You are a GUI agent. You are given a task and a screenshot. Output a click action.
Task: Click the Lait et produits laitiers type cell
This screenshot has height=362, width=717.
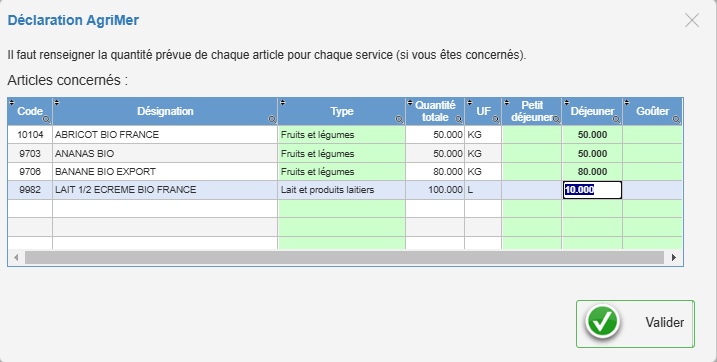pyautogui.click(x=342, y=190)
